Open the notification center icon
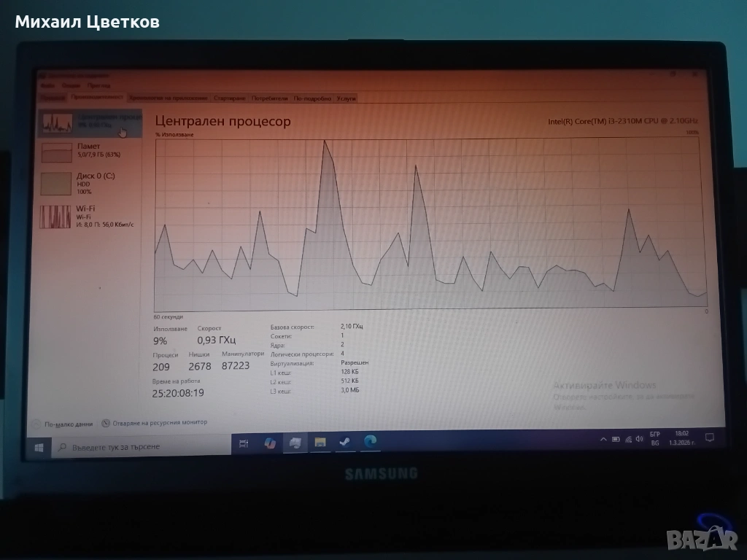The width and height of the screenshot is (747, 560). click(x=708, y=437)
